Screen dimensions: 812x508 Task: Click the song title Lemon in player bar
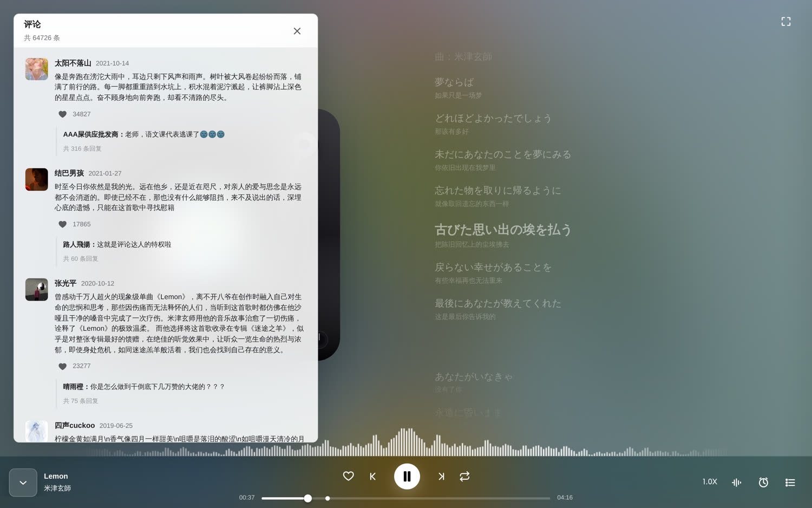point(56,476)
